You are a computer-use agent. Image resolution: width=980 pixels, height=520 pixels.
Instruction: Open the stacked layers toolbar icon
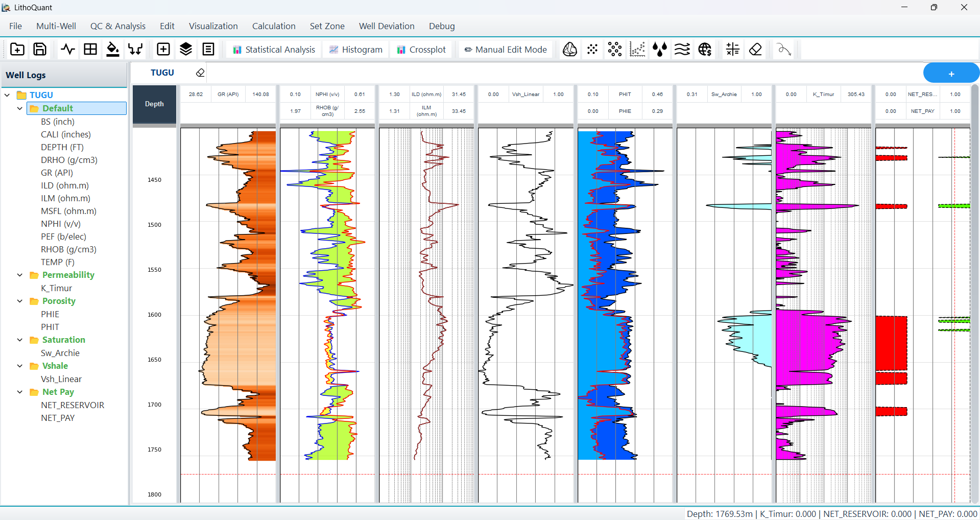tap(186, 49)
